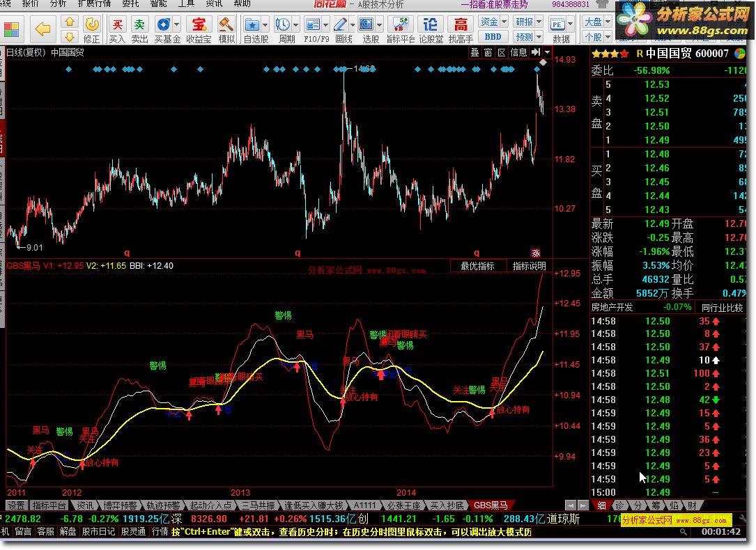Open the 资讯 menu in menu bar

tap(214, 4)
